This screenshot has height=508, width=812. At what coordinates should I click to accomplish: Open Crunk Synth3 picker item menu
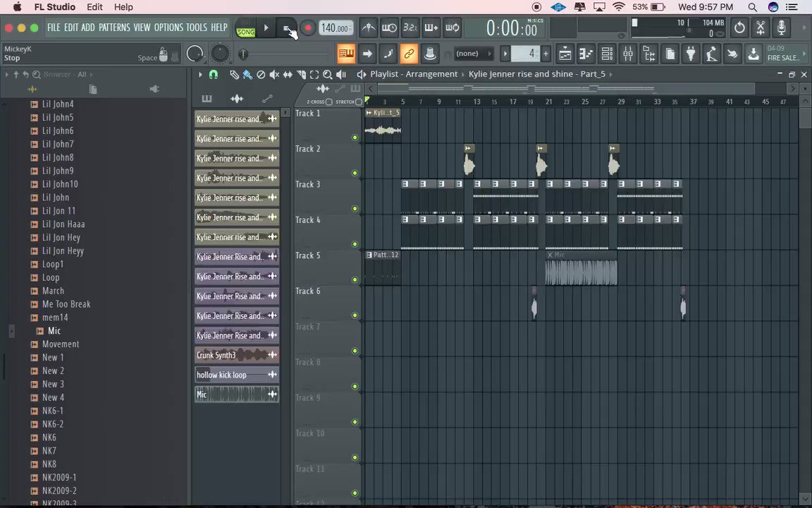point(272,355)
